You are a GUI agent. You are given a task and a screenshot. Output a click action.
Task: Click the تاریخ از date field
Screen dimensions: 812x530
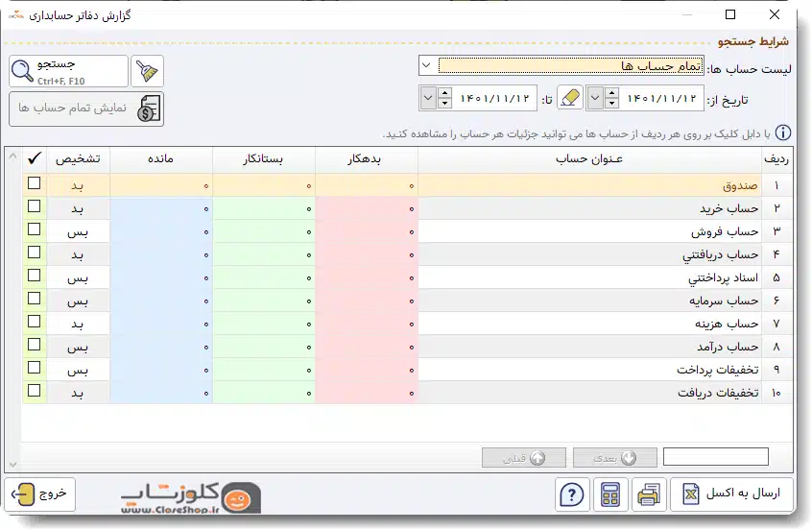click(661, 98)
